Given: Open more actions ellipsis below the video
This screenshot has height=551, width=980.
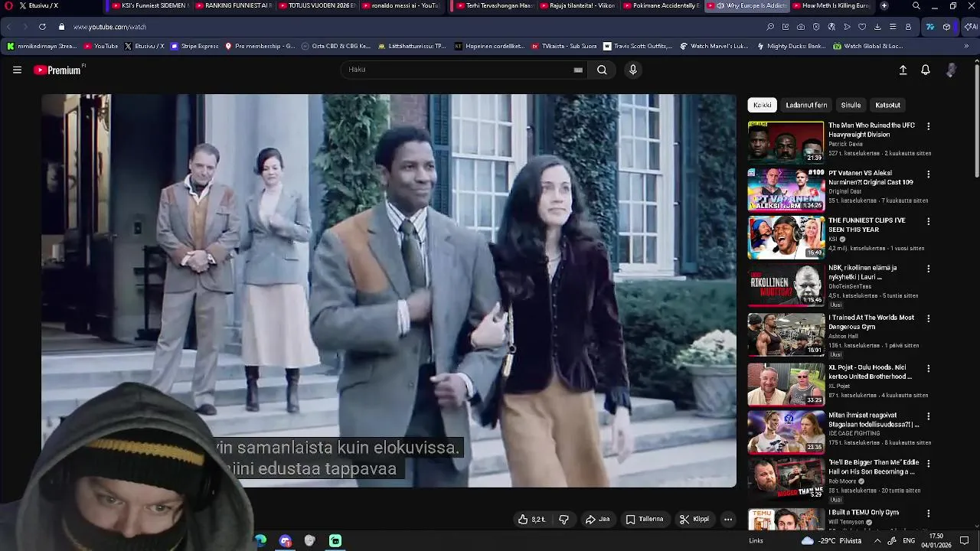Looking at the screenshot, I should [x=728, y=519].
